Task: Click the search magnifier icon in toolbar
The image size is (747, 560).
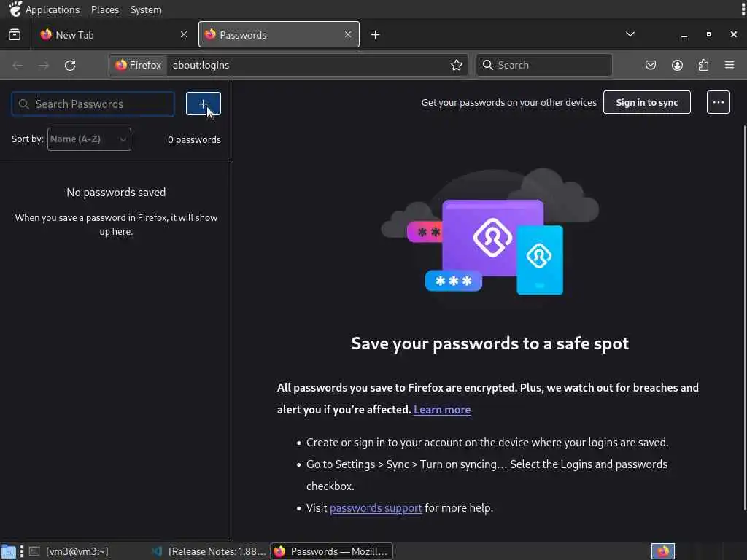Action: point(487,65)
